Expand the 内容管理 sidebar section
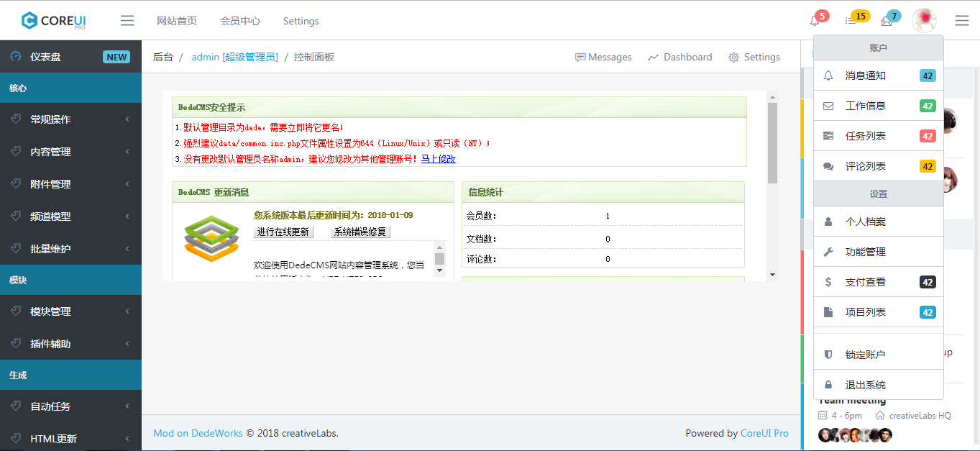The height and width of the screenshot is (451, 980). [58, 152]
